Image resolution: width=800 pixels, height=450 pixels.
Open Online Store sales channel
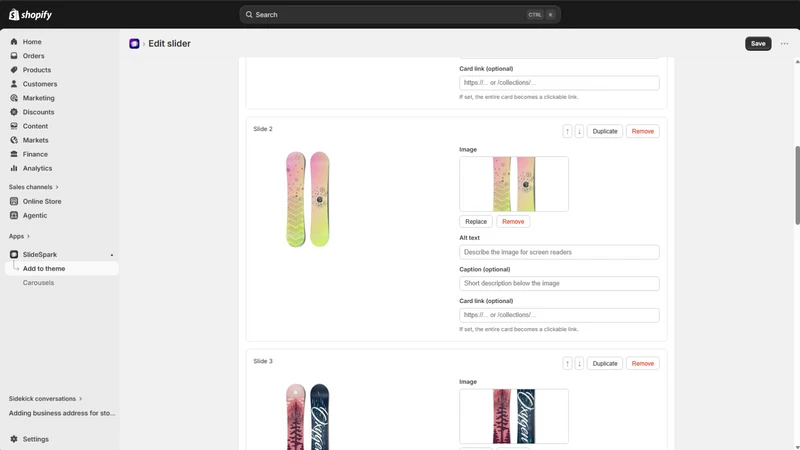42,202
